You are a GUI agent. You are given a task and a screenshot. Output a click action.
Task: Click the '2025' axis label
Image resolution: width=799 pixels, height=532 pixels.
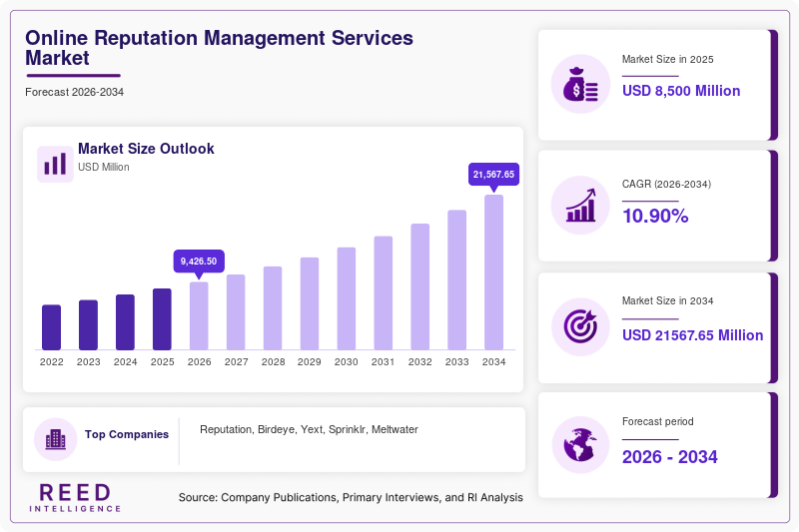(x=162, y=362)
